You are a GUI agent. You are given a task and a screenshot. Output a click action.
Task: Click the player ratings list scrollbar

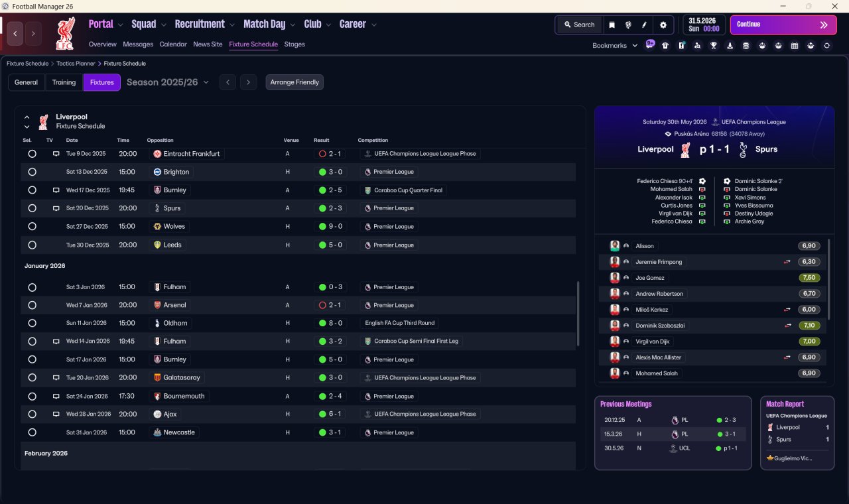(x=828, y=279)
